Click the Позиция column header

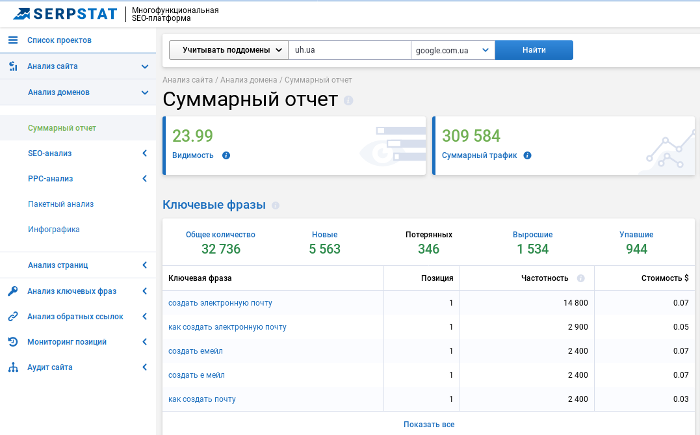(x=437, y=278)
